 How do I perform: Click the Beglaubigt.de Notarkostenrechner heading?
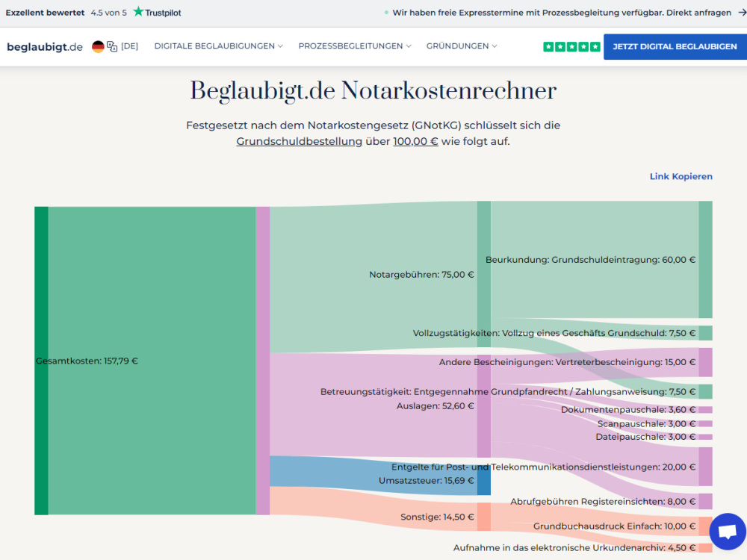tap(373, 90)
